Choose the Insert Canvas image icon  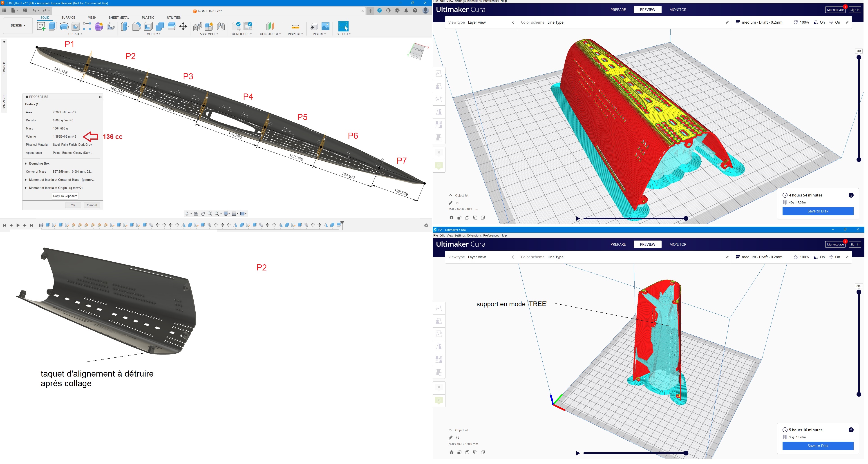click(x=326, y=26)
